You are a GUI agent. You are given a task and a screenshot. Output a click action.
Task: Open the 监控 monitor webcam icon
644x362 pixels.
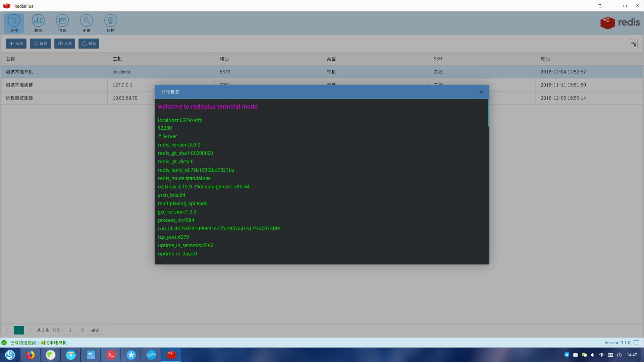[111, 23]
